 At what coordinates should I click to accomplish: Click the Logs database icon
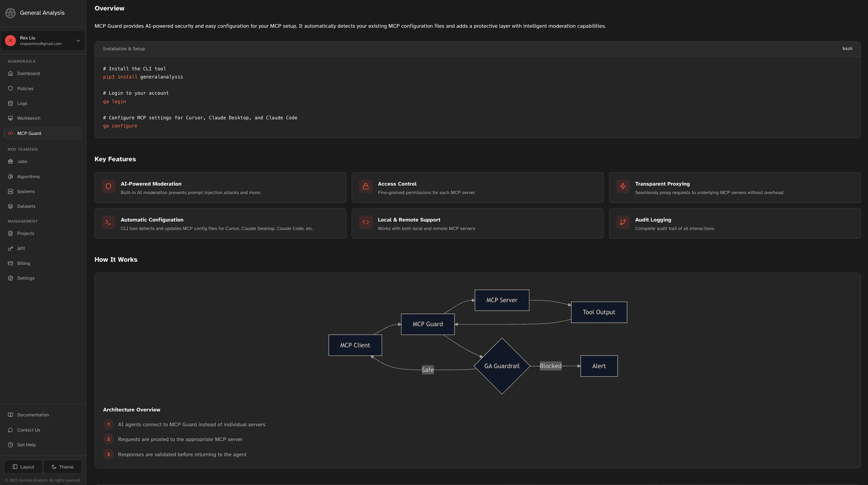[10, 104]
